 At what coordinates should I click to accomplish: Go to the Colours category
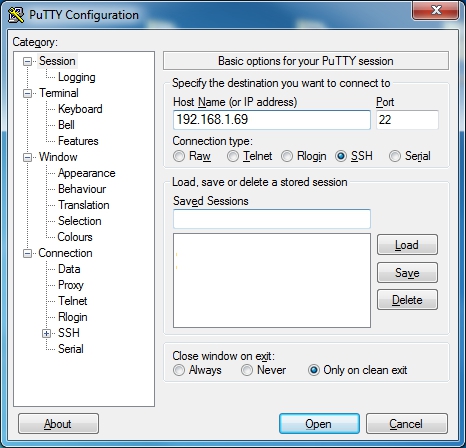(x=75, y=237)
